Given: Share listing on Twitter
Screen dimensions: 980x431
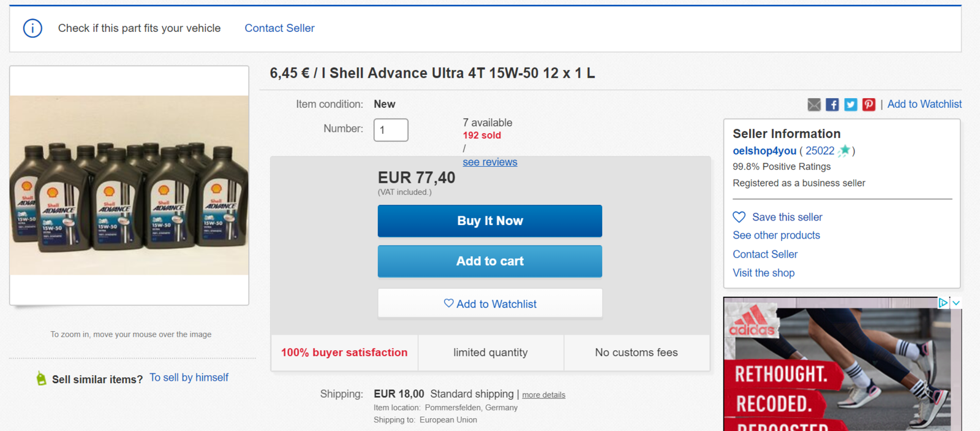Looking at the screenshot, I should 850,105.
